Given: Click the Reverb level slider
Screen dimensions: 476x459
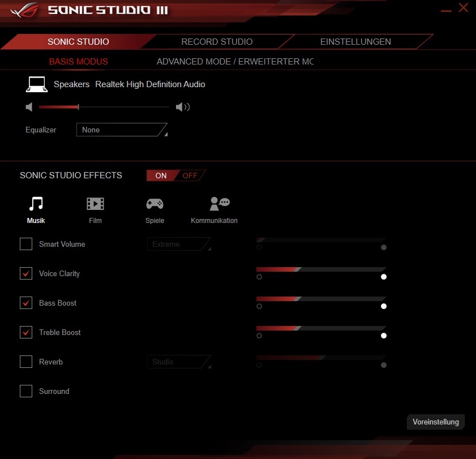Looking at the screenshot, I should pos(321,358).
